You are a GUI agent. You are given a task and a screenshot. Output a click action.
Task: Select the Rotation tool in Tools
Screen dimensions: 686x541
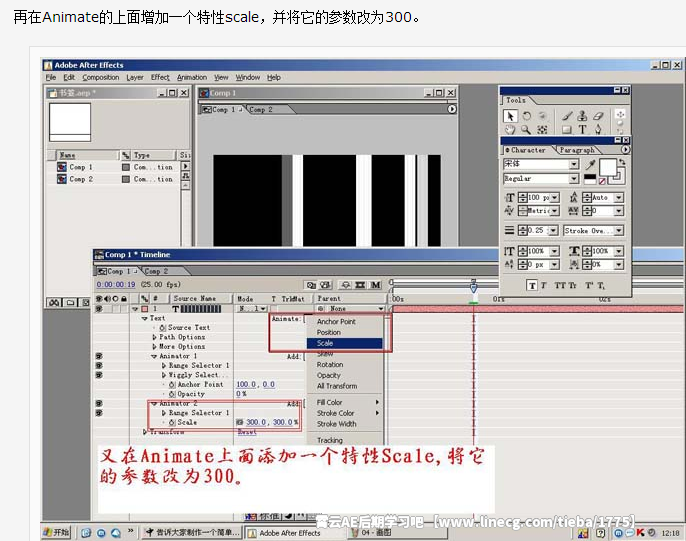(x=527, y=116)
